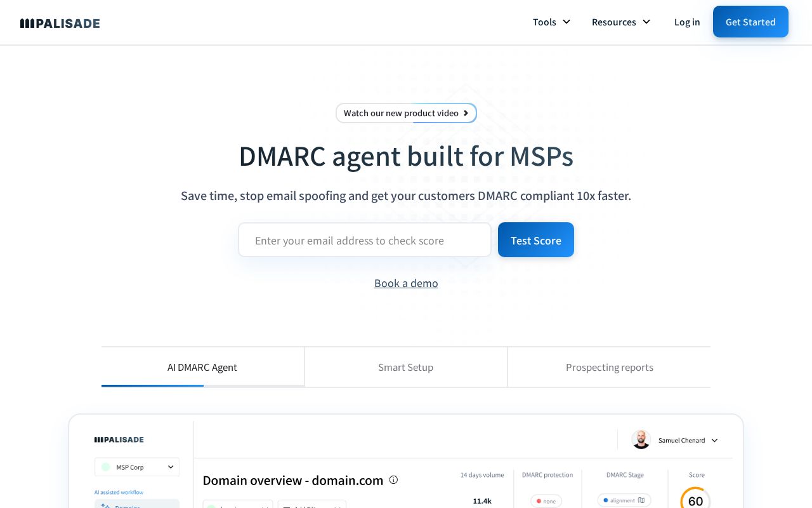The image size is (812, 508).
Task: Select the AI DMARC Agent tab
Action: click(202, 367)
